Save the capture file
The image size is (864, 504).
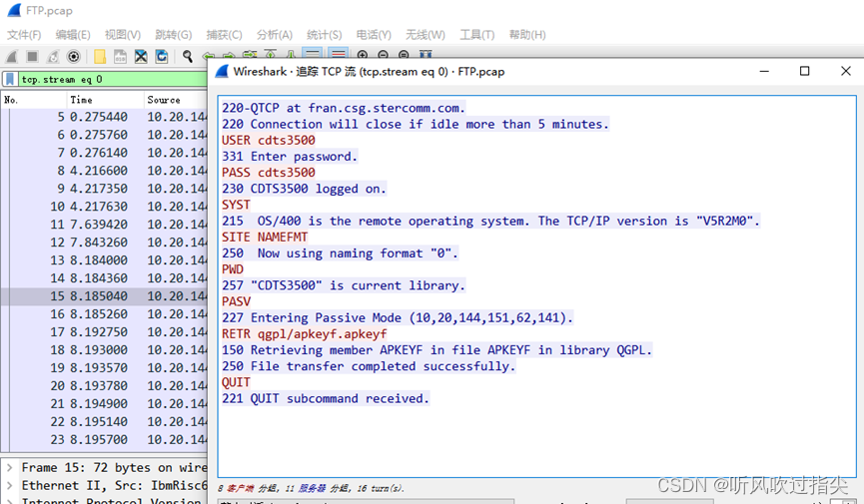tap(120, 56)
